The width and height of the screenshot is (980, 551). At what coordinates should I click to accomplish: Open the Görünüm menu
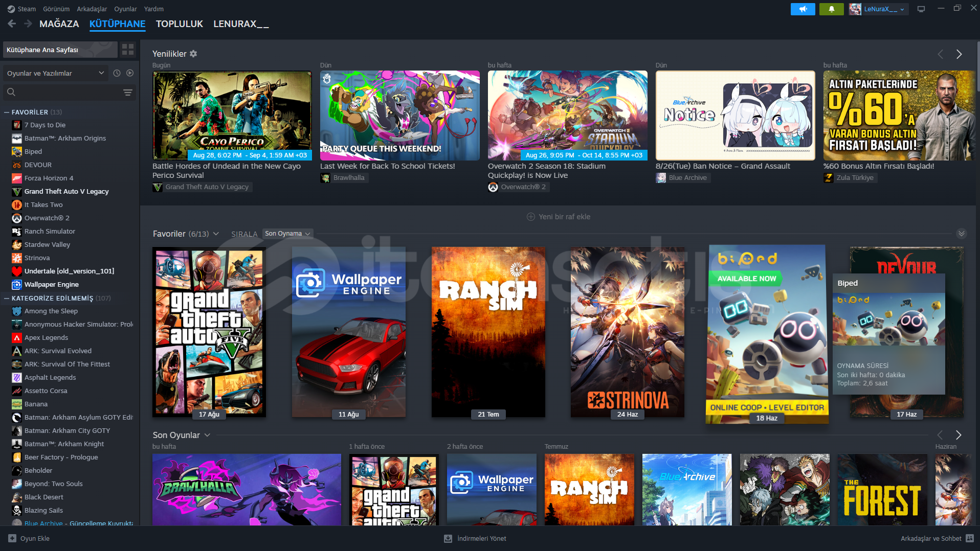56,9
